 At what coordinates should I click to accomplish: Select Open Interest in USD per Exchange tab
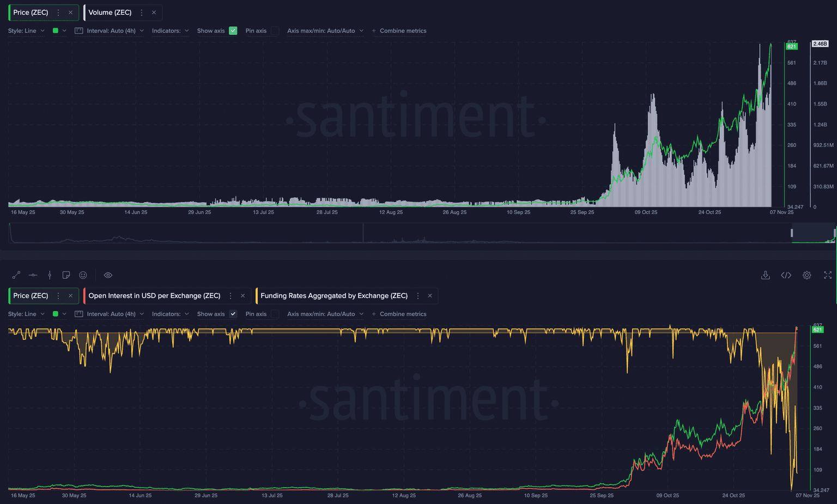(x=154, y=296)
